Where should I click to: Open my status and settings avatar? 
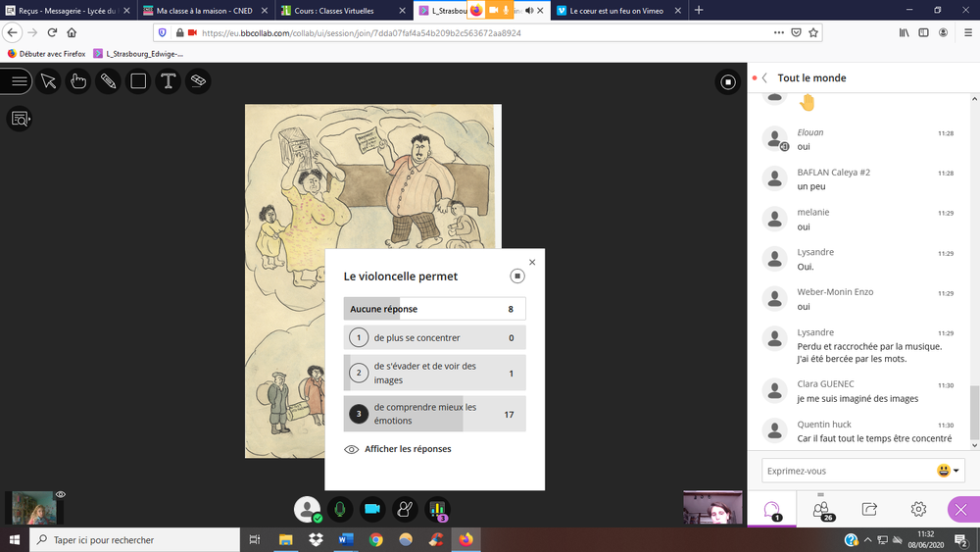pos(307,509)
